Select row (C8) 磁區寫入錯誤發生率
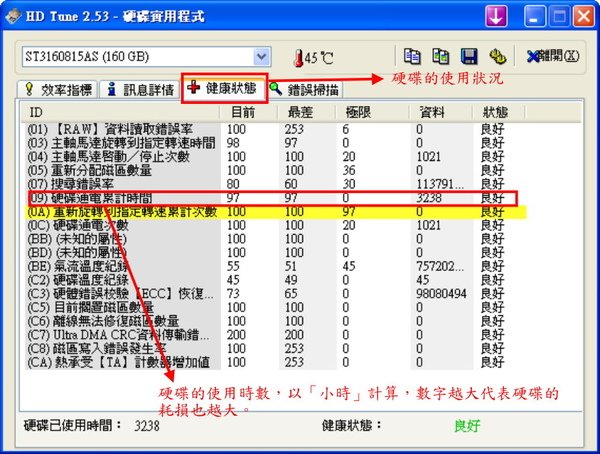The height and width of the screenshot is (454, 600). point(276,349)
